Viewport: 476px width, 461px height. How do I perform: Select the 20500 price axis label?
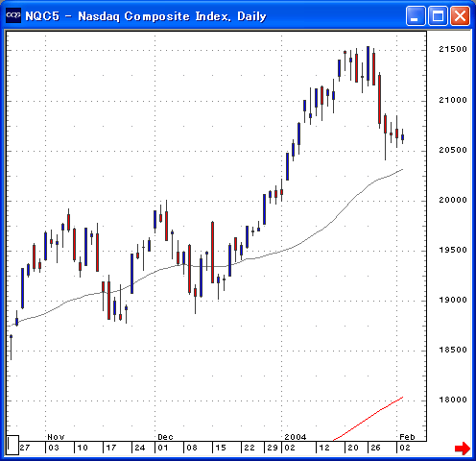click(453, 150)
